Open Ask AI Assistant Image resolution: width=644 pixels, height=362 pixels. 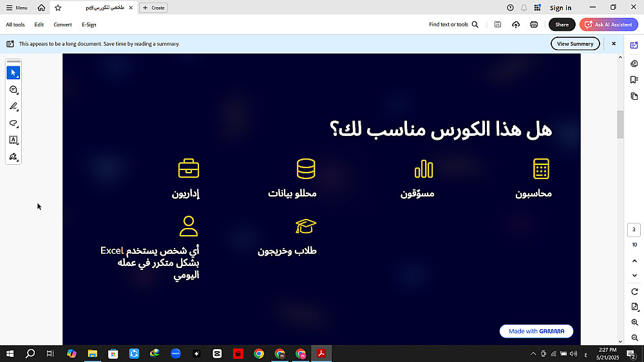click(609, 24)
